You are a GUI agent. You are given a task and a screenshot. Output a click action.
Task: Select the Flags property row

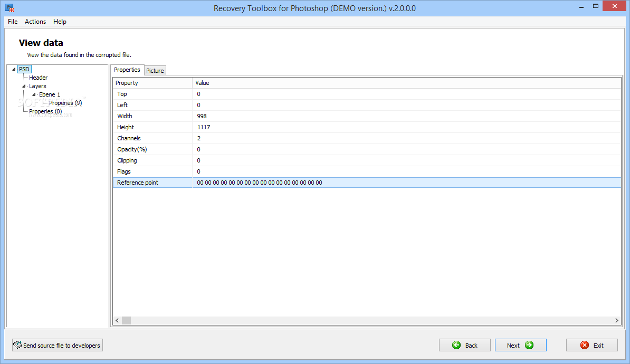[367, 171]
